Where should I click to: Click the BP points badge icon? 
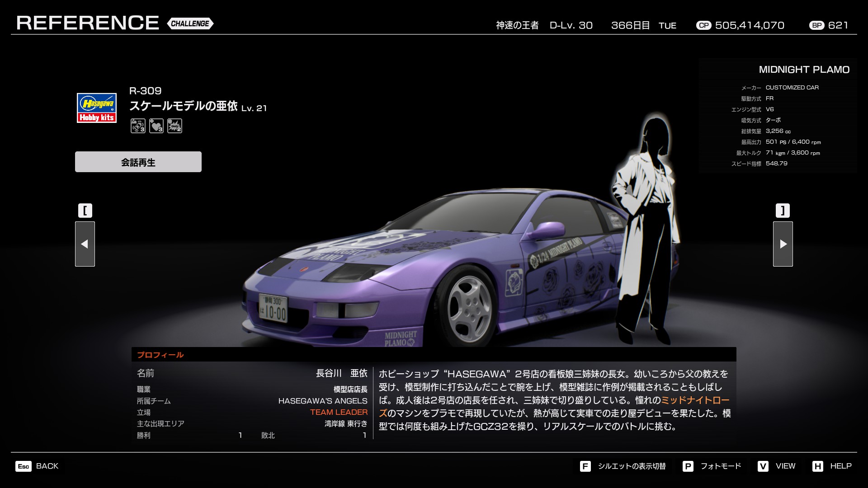[x=816, y=25]
